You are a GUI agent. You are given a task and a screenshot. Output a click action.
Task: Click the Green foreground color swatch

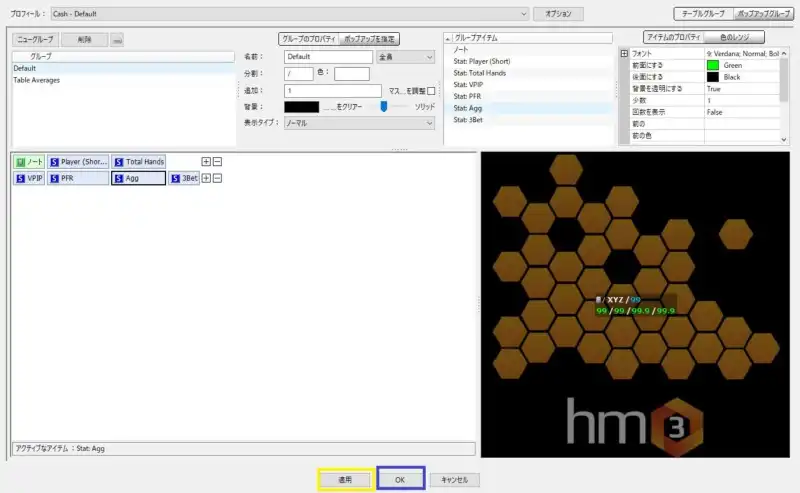click(x=712, y=65)
